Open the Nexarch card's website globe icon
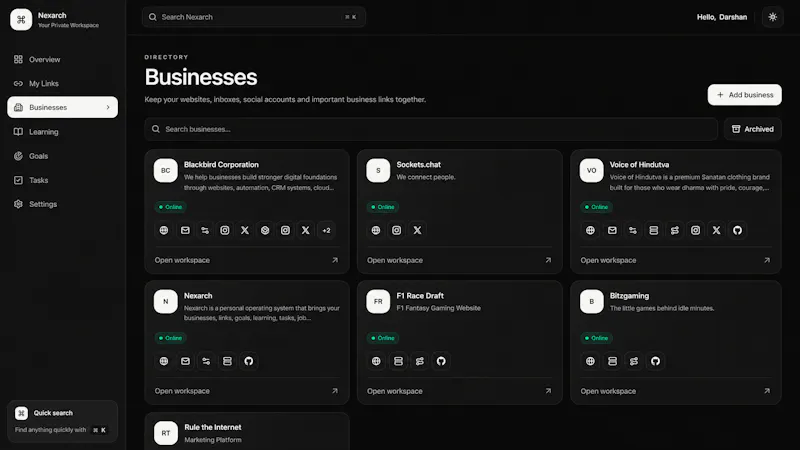This screenshot has height=450, width=800. coord(164,361)
